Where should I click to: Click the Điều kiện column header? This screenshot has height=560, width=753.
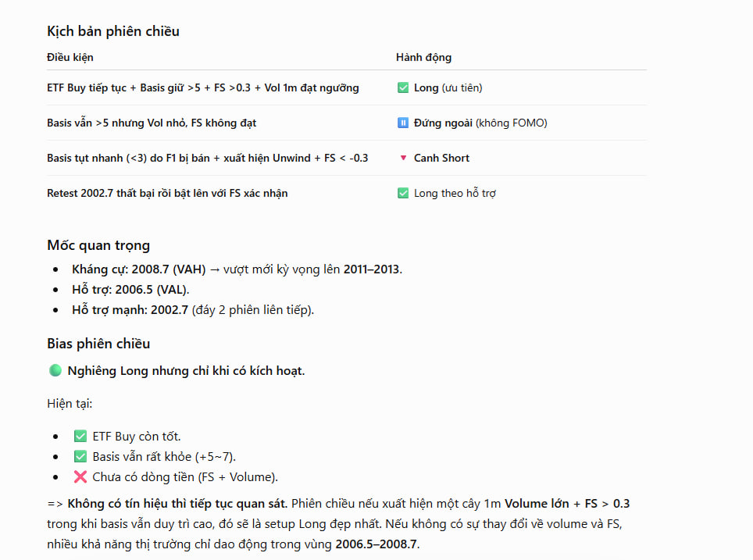pos(70,57)
